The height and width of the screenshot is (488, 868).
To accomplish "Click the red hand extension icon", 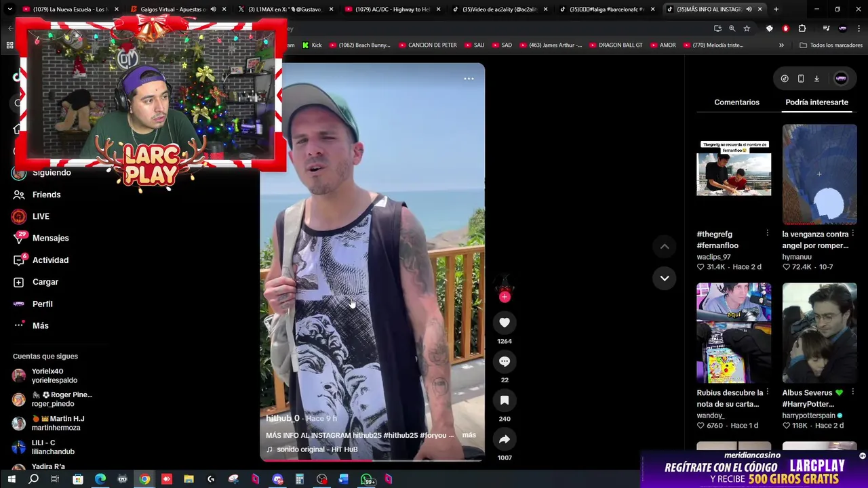I will point(786,28).
